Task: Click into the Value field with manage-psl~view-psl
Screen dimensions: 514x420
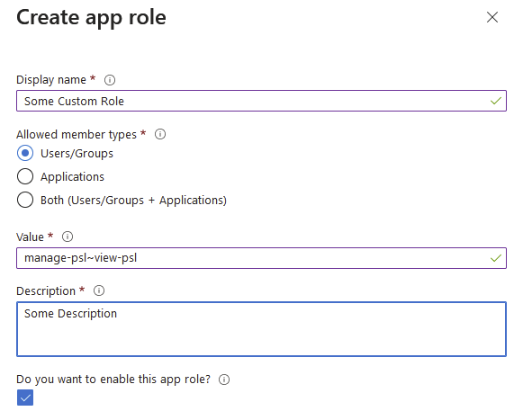Action: 261,258
